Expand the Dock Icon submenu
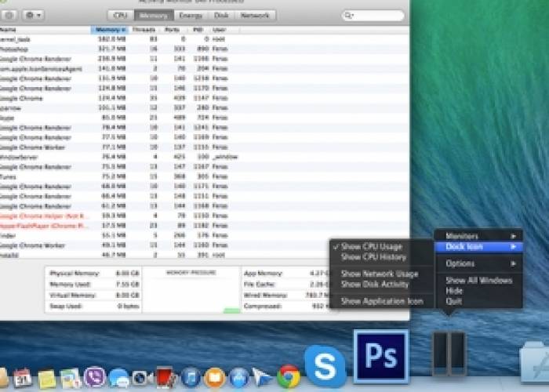 tap(479, 247)
